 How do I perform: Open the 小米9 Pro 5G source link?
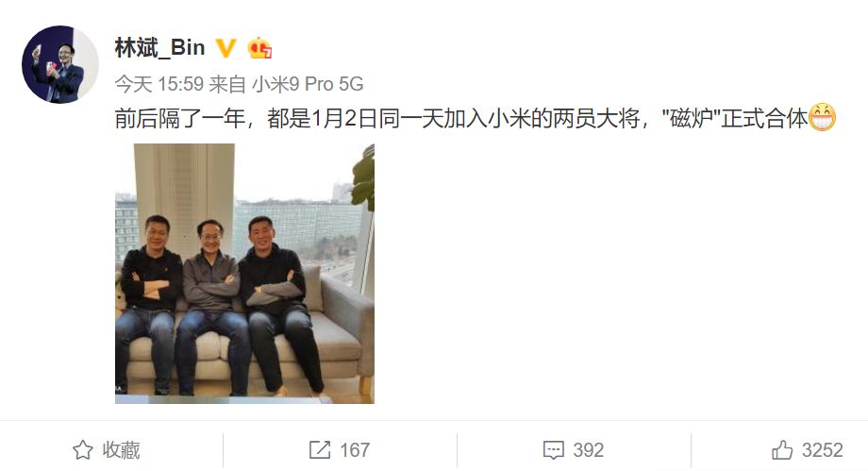click(308, 84)
